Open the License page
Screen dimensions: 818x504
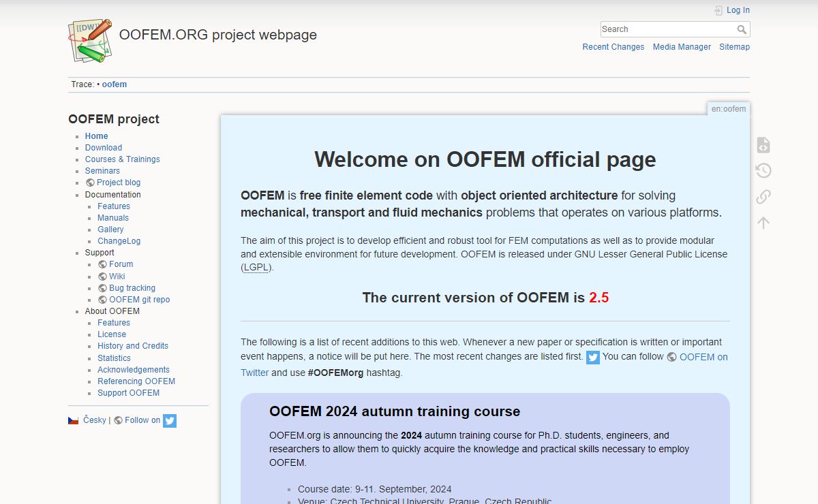[112, 334]
